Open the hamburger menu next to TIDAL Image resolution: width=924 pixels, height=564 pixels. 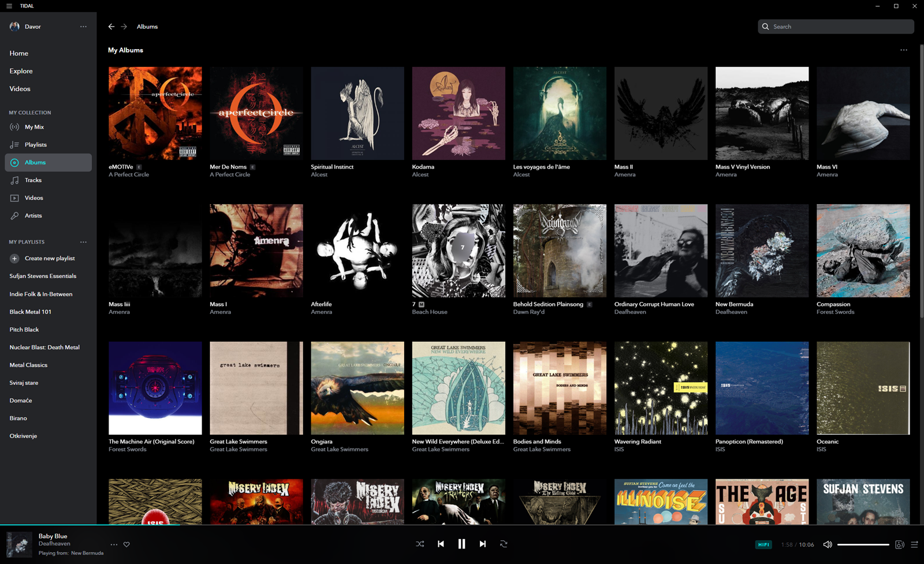[x=9, y=6]
